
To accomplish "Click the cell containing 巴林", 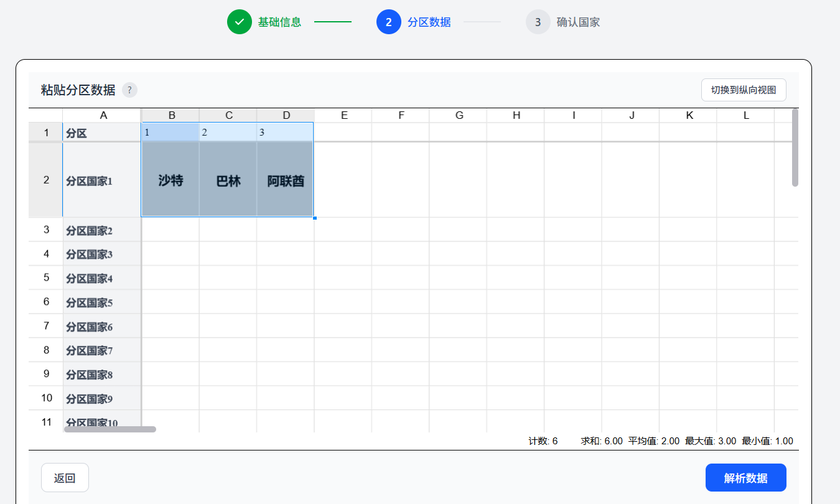I will 228,180.
